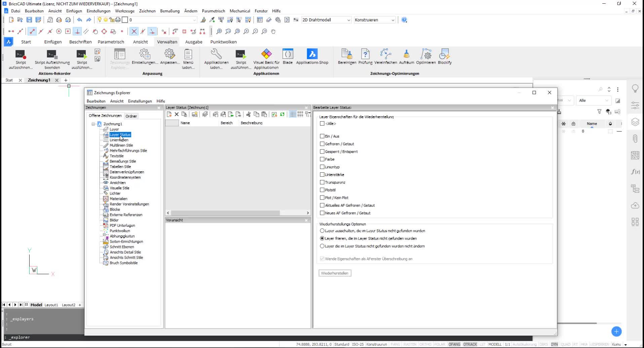Select 'Layer ausschalten' radio option
The height and width of the screenshot is (348, 644).
click(322, 231)
